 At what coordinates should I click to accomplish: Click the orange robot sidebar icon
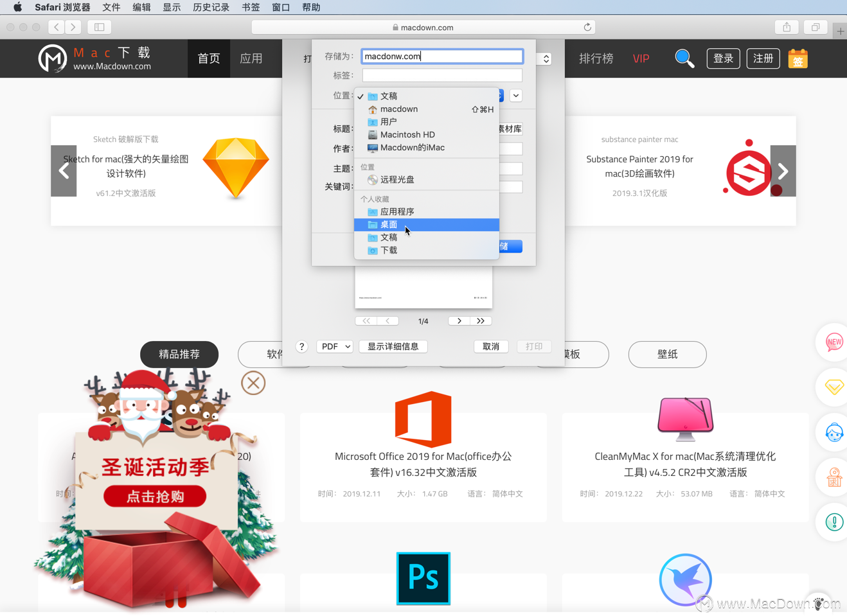tap(834, 477)
